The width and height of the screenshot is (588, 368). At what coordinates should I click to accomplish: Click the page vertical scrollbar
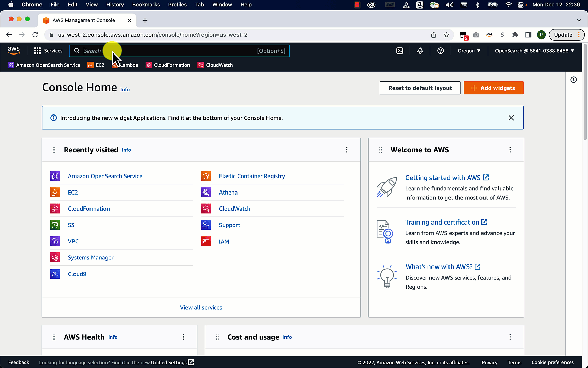(x=585, y=92)
